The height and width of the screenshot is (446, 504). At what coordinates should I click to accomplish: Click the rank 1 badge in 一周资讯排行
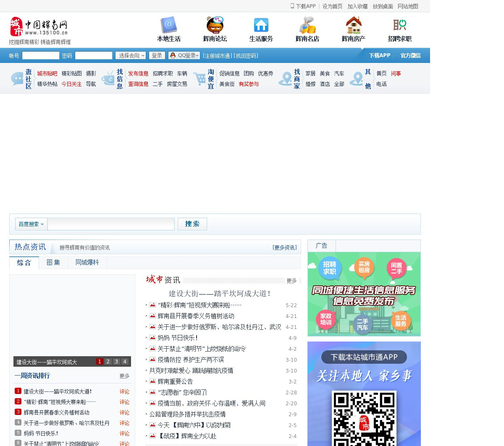click(18, 391)
